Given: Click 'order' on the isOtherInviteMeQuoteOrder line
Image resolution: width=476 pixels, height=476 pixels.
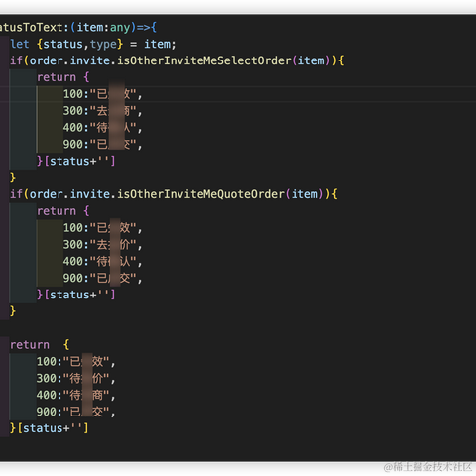Looking at the screenshot, I should click(47, 194).
